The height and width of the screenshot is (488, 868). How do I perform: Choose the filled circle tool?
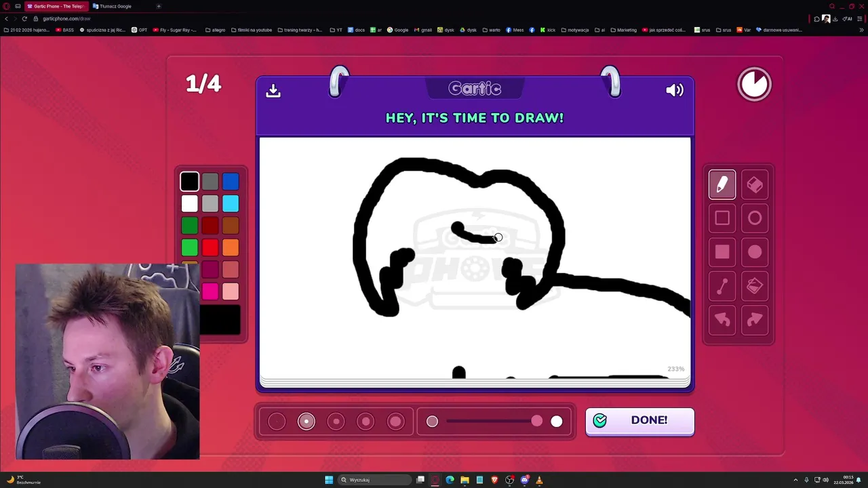point(755,252)
